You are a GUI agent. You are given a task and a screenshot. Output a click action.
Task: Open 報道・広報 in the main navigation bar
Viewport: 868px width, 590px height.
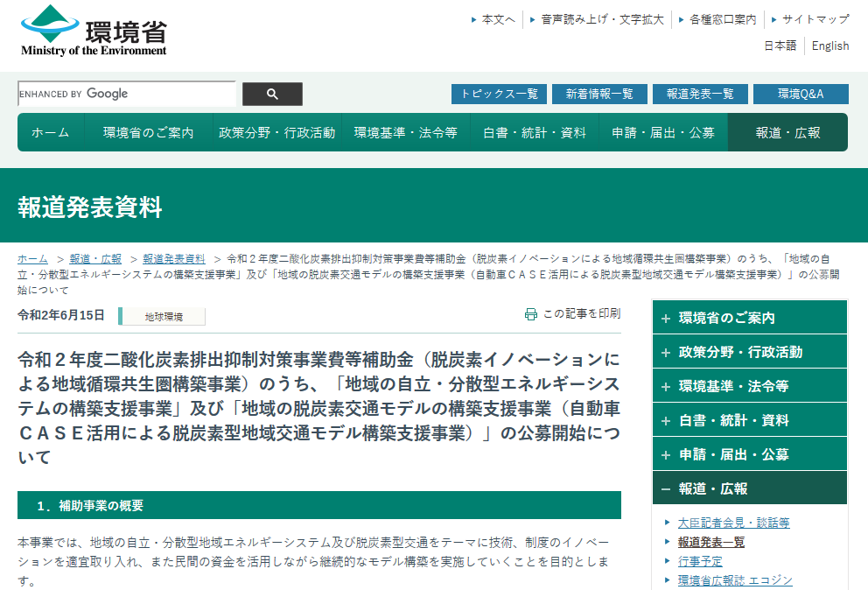click(787, 133)
